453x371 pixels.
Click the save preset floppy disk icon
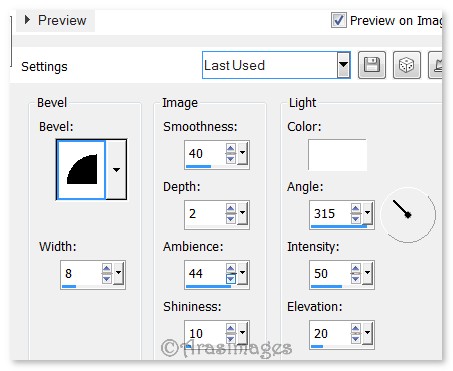point(372,65)
